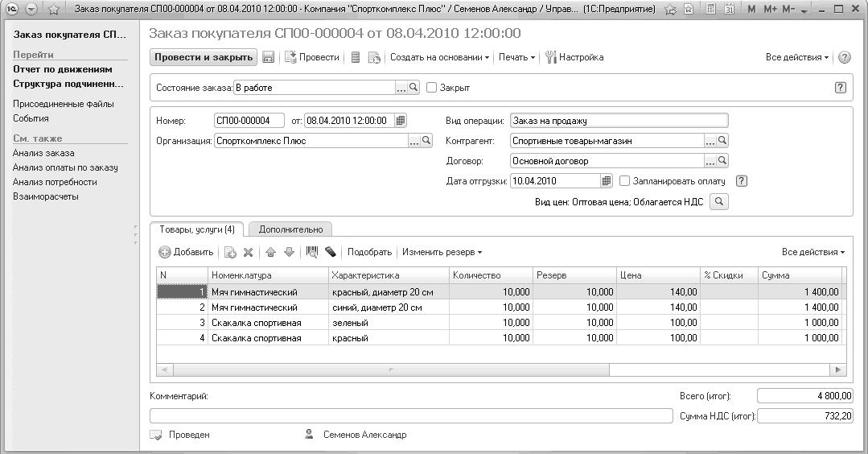Click the save (diskette) icon in the toolbar
The width and height of the screenshot is (868, 454).
click(x=269, y=57)
